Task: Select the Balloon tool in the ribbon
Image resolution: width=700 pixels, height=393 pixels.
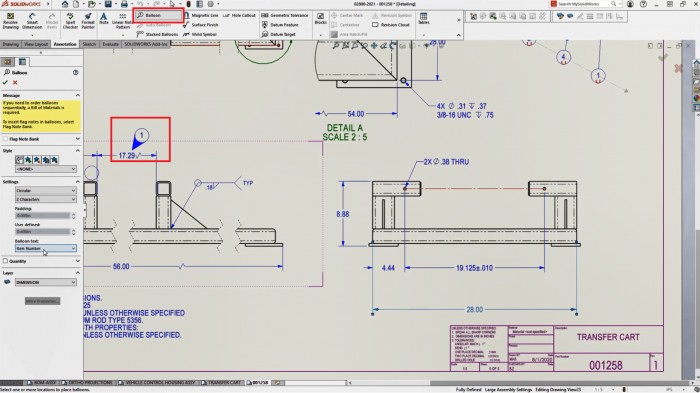Action: 158,15
